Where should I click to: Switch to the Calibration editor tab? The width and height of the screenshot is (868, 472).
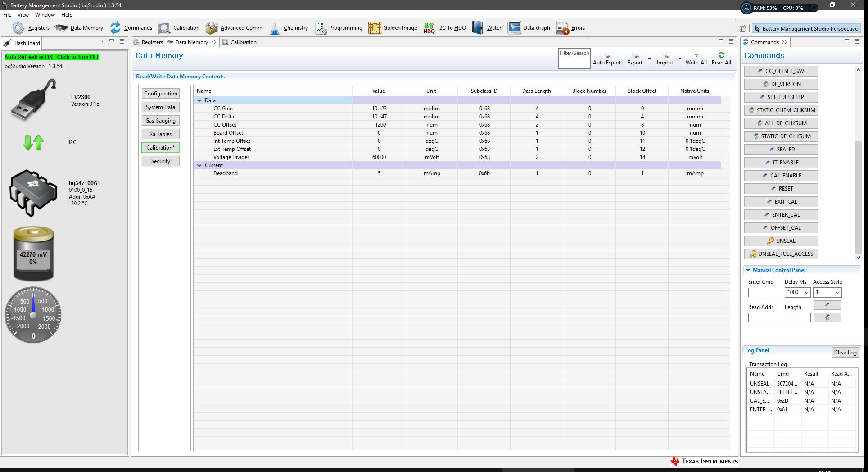(x=240, y=42)
